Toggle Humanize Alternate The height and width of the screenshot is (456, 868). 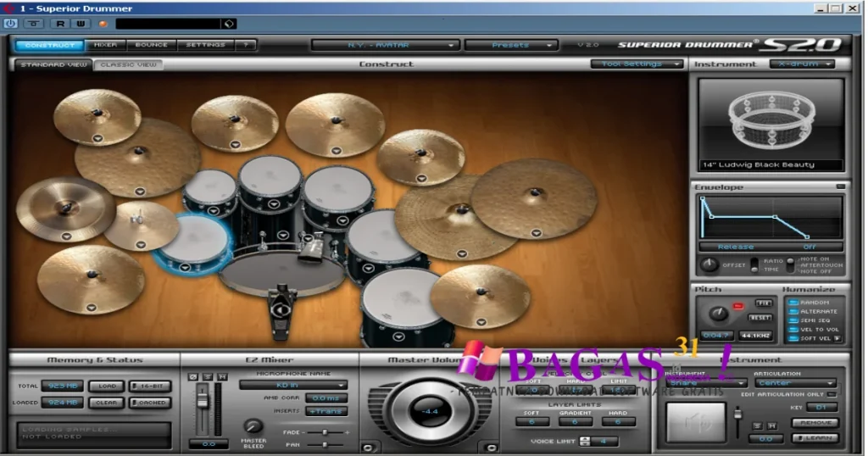(x=793, y=312)
